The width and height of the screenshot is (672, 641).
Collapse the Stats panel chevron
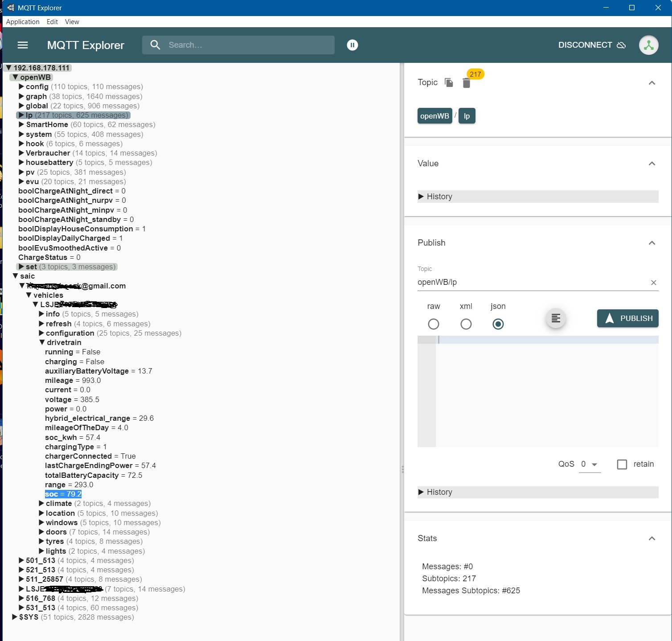point(652,538)
